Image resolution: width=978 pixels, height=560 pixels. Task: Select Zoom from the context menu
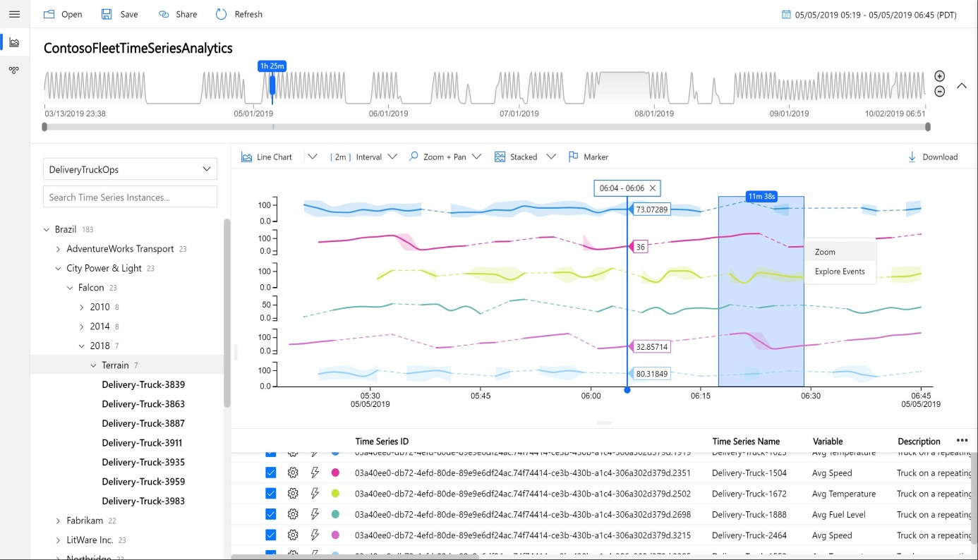(x=825, y=252)
